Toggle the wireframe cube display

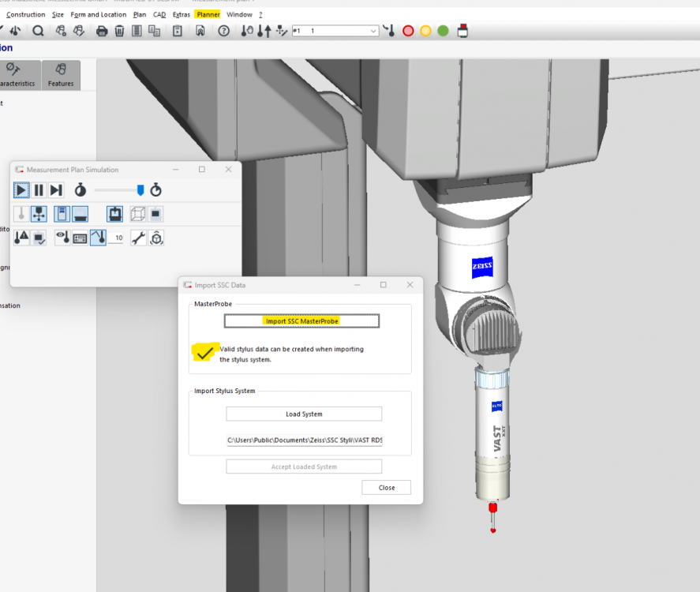(138, 214)
